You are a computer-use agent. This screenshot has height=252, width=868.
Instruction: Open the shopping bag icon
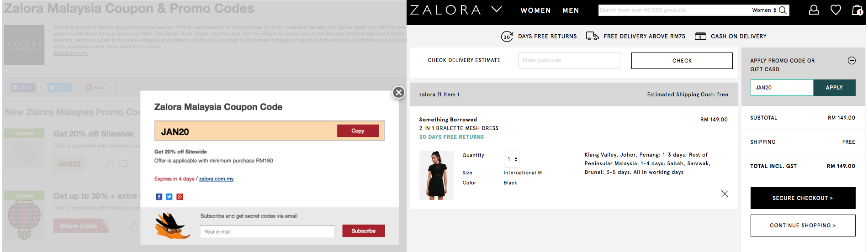(x=857, y=10)
